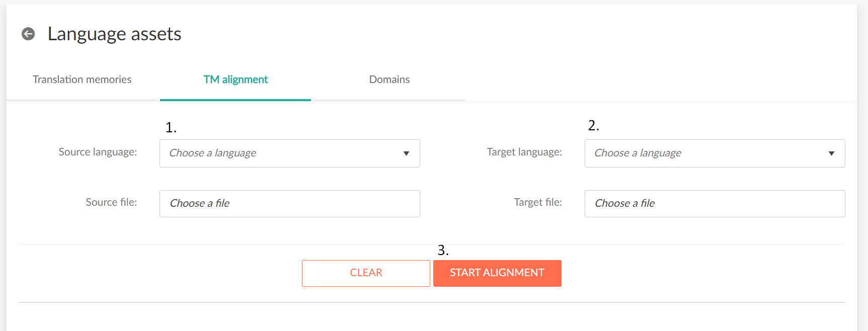Click the Target language label
The height and width of the screenshot is (331, 868).
[524, 152]
